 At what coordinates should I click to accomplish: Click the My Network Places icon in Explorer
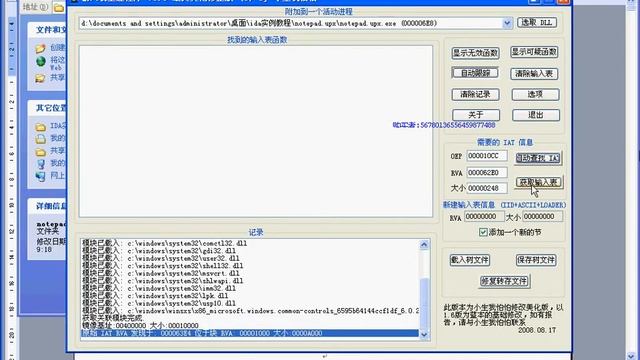click(x=40, y=176)
